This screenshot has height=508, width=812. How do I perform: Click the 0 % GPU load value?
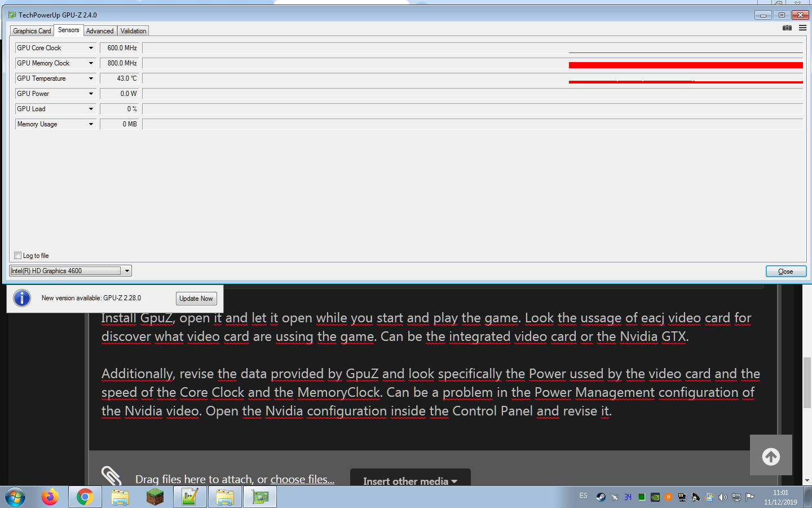tap(120, 109)
